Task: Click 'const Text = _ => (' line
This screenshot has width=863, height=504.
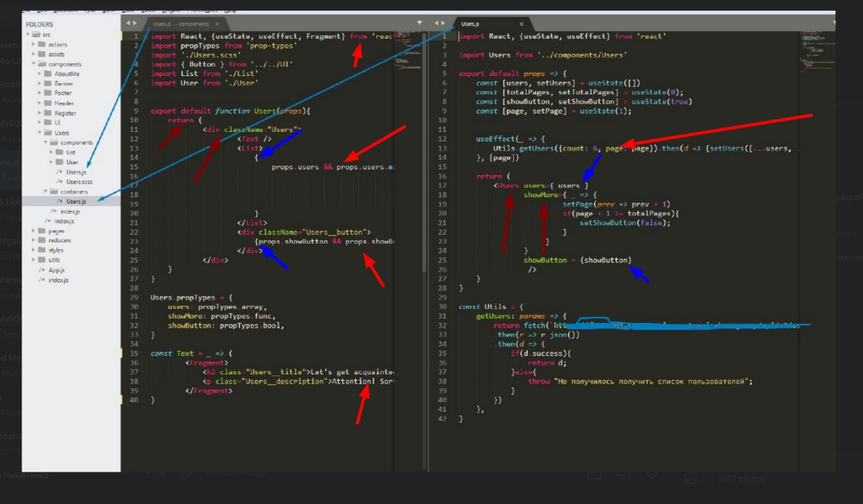Action: [191, 353]
